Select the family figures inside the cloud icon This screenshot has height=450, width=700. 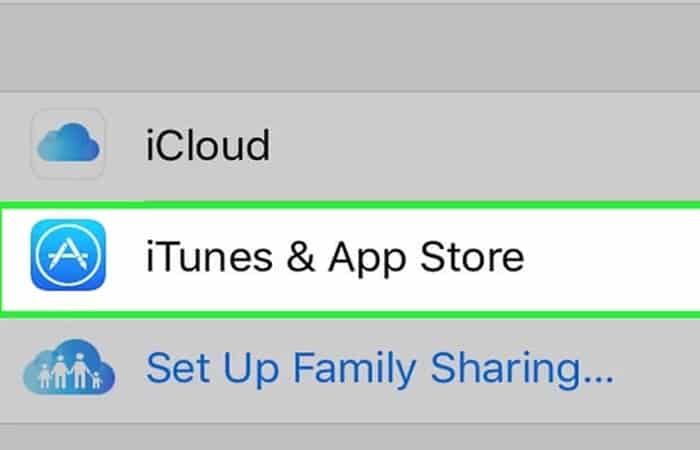point(70,371)
